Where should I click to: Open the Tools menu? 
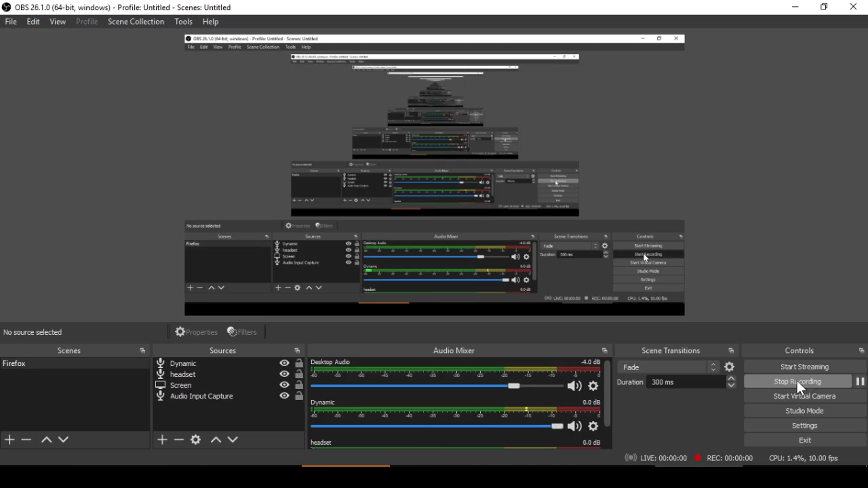tap(183, 22)
